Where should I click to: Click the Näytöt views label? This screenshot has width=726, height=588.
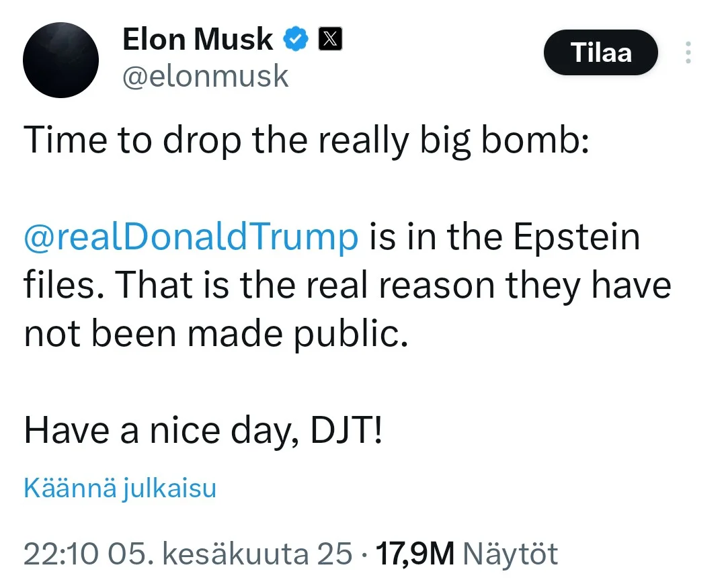coord(511,554)
